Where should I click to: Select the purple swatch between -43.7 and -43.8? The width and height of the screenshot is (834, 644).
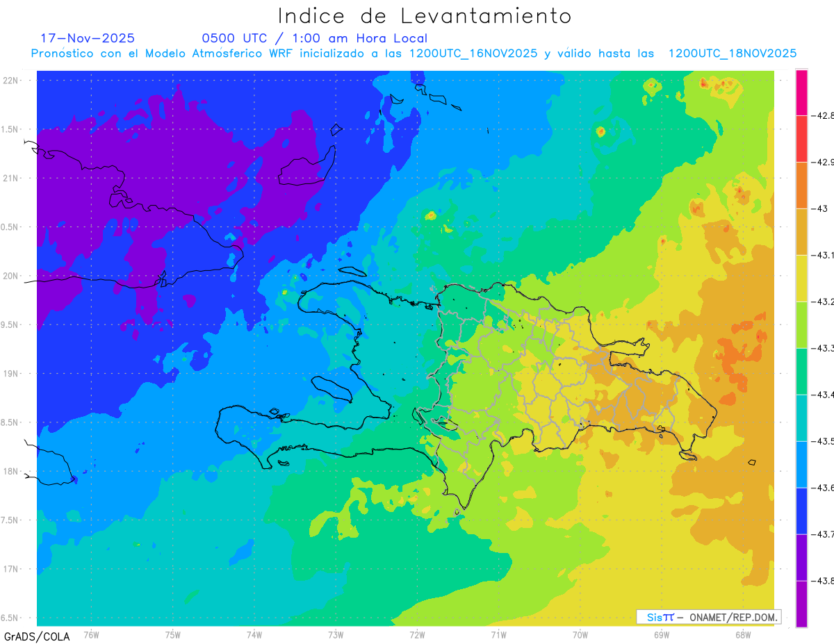(x=801, y=557)
